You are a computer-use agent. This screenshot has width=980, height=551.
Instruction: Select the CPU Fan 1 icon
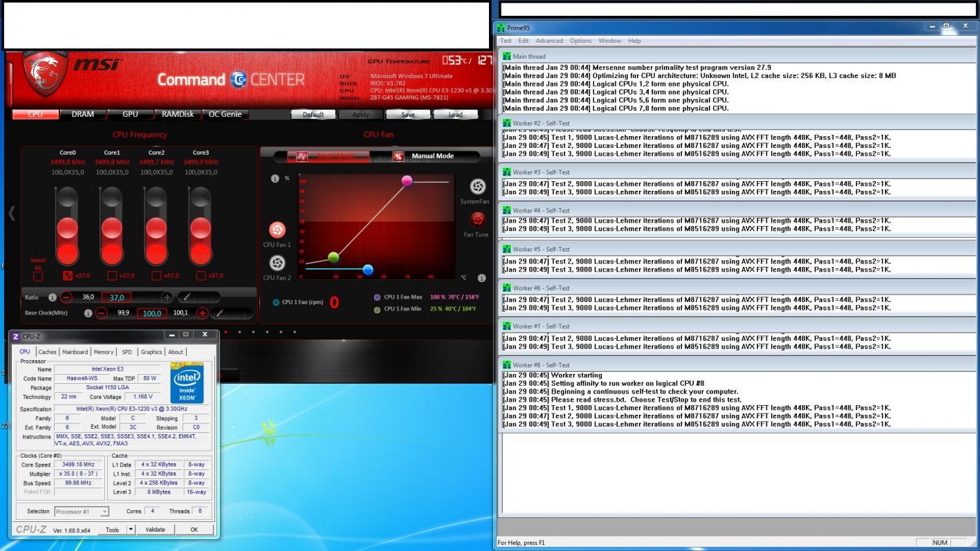(x=277, y=230)
